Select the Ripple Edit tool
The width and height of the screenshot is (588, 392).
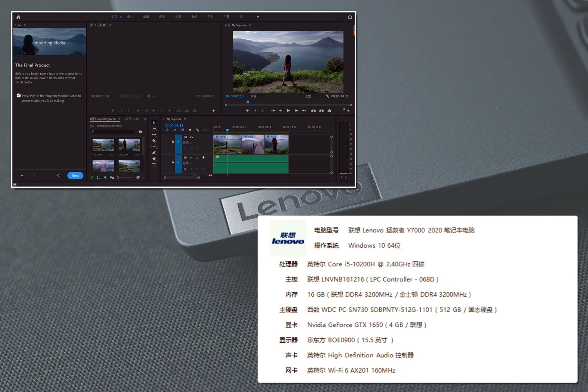[154, 135]
